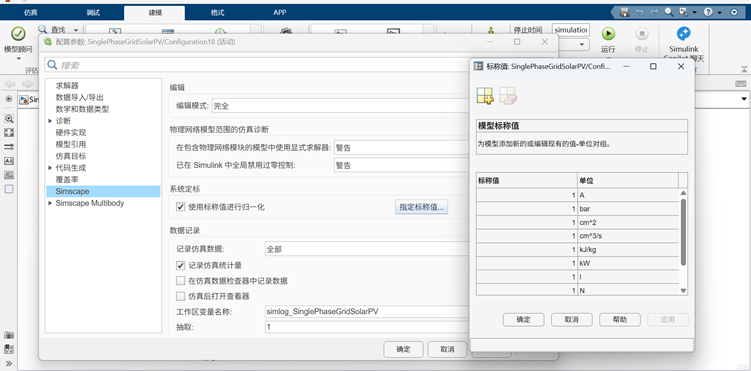Click the circled down-arrow at toolbar end
The width and height of the screenshot is (751, 371).
(734, 12)
